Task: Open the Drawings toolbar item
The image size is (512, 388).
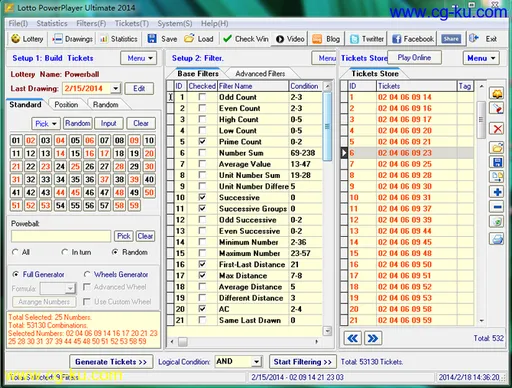Action: tap(72, 39)
